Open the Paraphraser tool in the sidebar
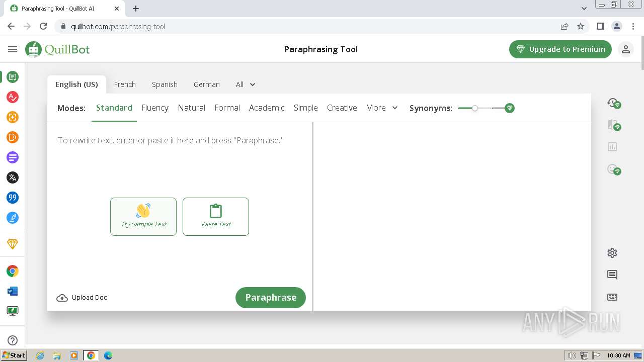 point(13,77)
